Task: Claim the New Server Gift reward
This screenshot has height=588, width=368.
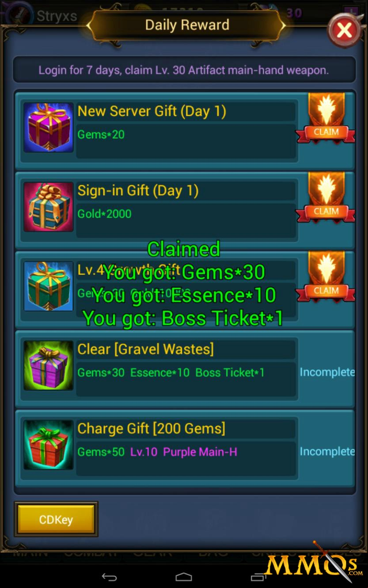Action: 326,118
